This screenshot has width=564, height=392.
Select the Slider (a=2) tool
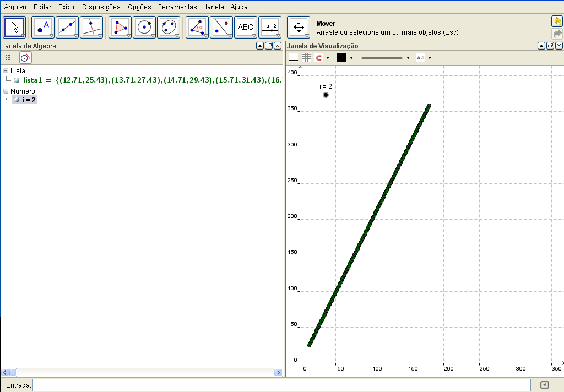pos(270,27)
